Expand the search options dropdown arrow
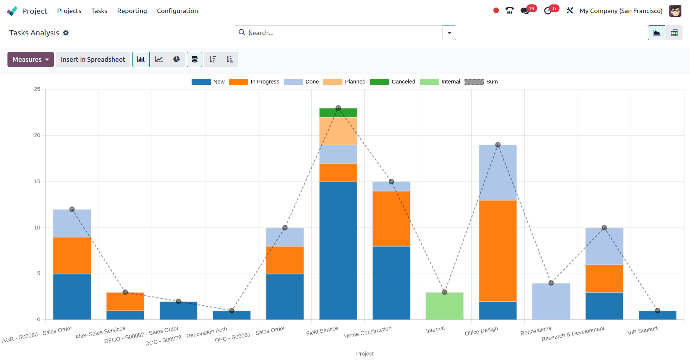Image resolution: width=690 pixels, height=360 pixels. click(x=449, y=33)
